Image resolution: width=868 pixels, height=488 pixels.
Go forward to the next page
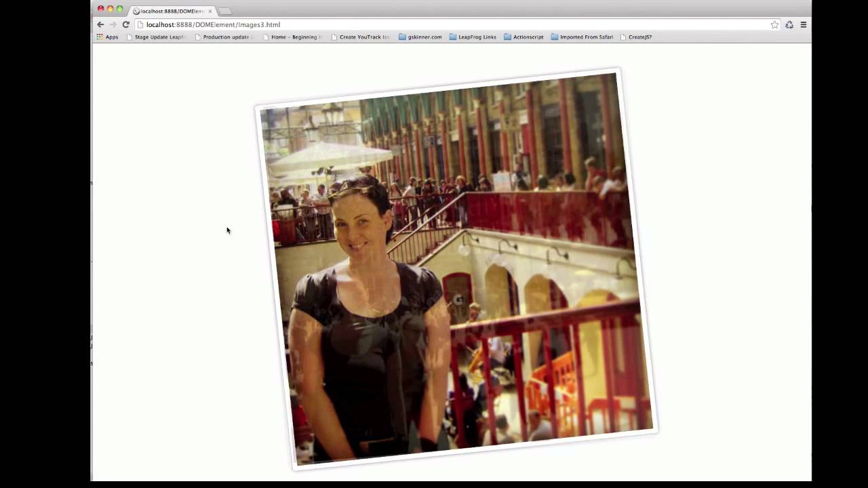pos(113,24)
